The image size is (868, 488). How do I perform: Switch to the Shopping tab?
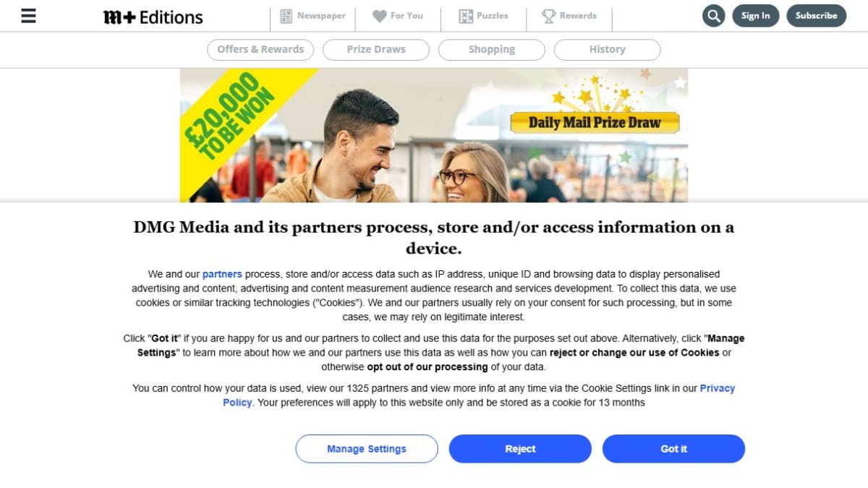[x=492, y=49]
